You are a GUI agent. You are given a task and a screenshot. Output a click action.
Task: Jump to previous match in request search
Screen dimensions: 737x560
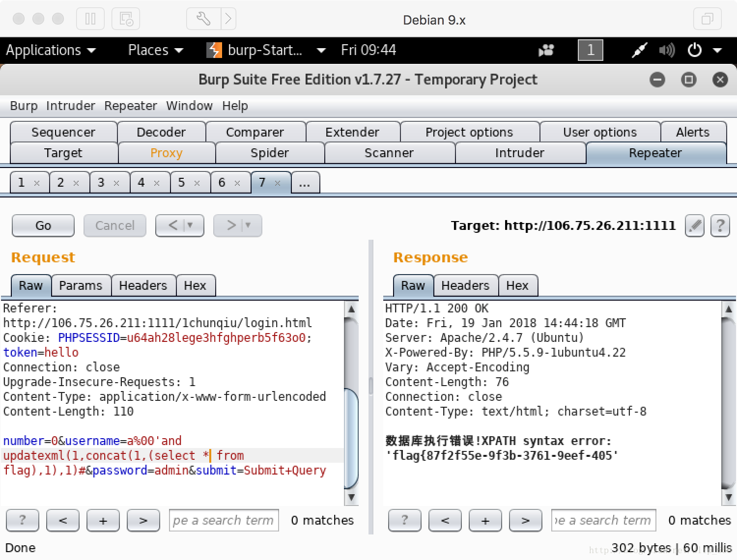[63, 520]
